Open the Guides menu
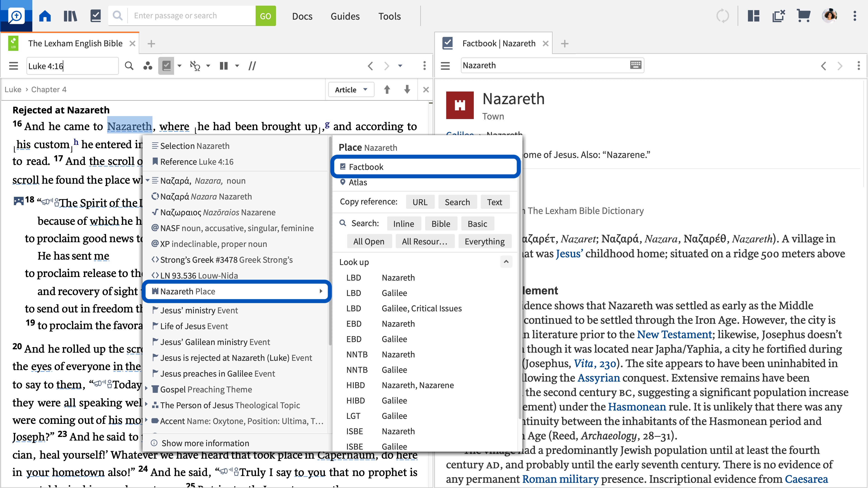The image size is (868, 488). coord(345,16)
